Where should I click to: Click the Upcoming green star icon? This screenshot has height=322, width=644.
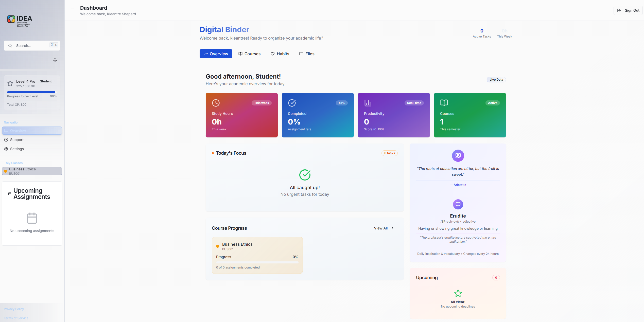(458, 293)
